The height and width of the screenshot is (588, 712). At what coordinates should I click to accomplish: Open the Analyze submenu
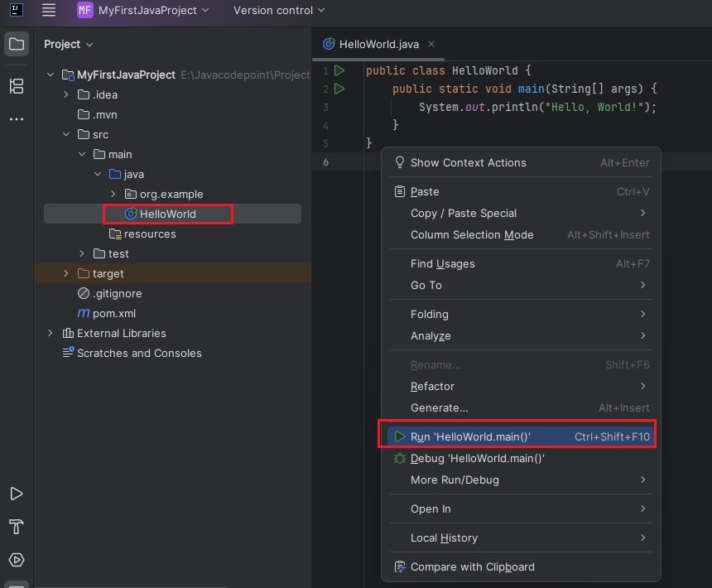click(x=521, y=336)
